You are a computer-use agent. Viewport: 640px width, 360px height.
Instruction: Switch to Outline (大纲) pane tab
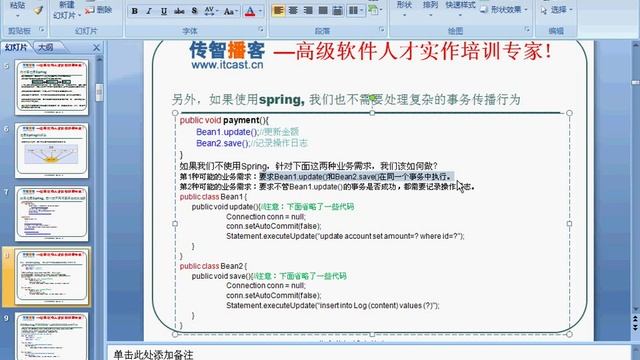click(x=46, y=47)
